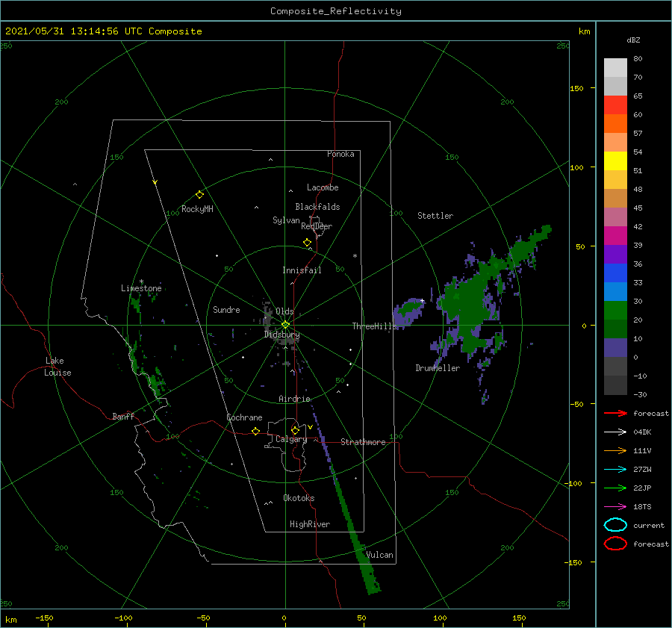Click the Limestone label
The height and width of the screenshot is (628, 672).
click(x=141, y=288)
